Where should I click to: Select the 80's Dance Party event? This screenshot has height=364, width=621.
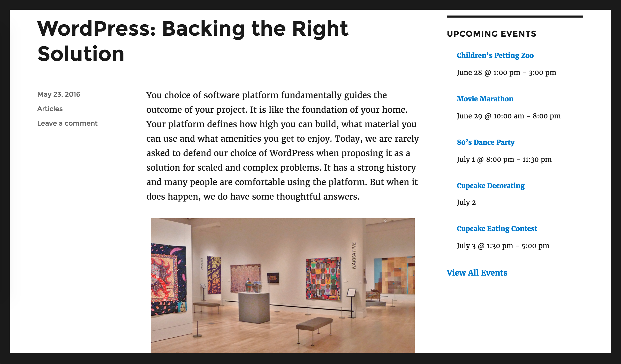coord(486,142)
